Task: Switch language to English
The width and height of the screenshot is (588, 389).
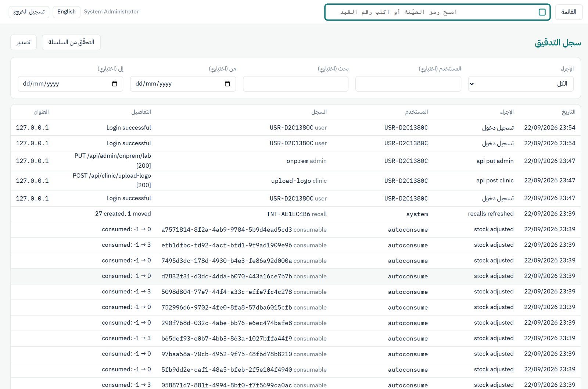Action: click(x=67, y=12)
